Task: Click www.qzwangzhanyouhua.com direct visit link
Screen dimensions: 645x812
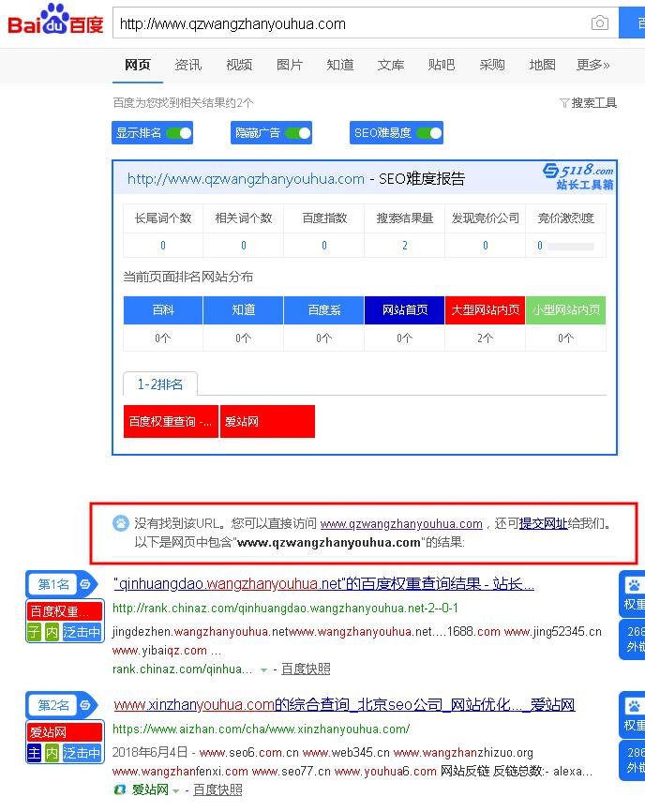Action: pos(401,524)
